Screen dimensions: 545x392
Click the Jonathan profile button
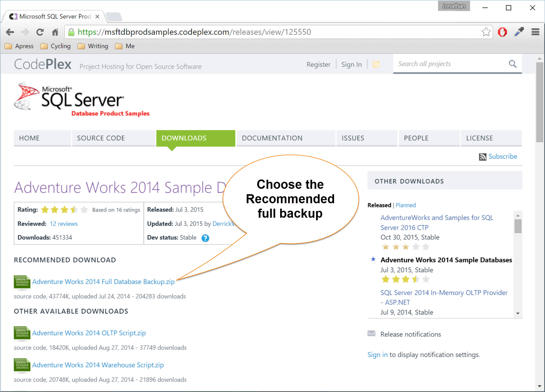pos(454,6)
